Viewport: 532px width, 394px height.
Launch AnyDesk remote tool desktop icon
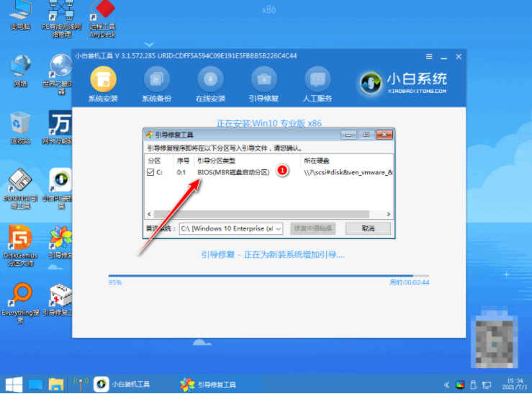(102, 19)
